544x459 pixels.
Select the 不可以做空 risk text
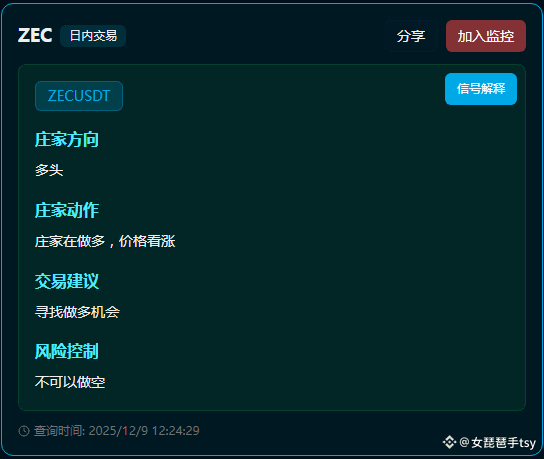pos(70,382)
